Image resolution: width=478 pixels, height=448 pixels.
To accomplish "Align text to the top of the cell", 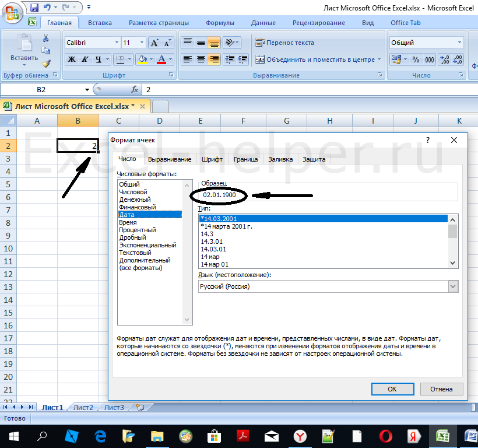I will [188, 43].
